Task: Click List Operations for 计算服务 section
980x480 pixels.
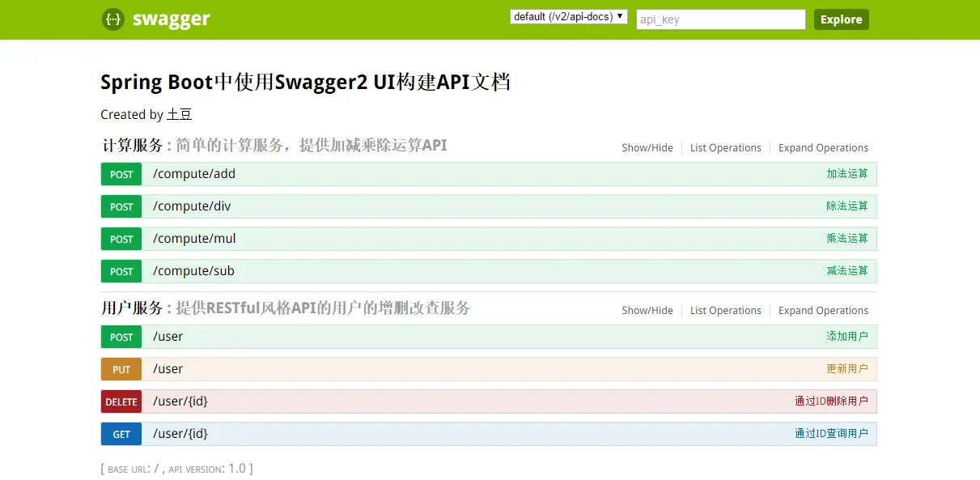Action: pyautogui.click(x=726, y=148)
